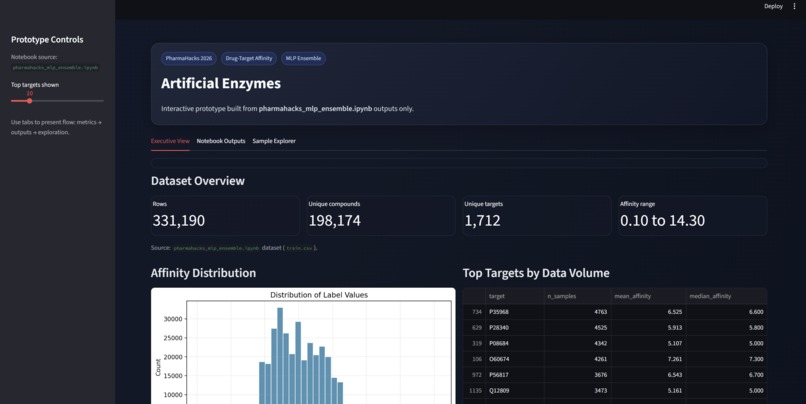Sort table by n_samples column header

(577, 296)
